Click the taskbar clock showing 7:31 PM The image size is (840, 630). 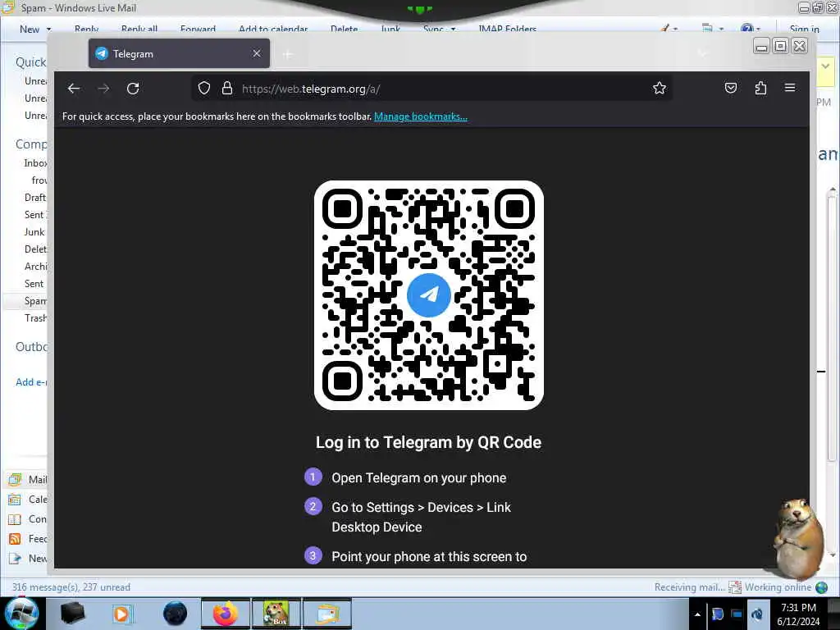coord(798,614)
